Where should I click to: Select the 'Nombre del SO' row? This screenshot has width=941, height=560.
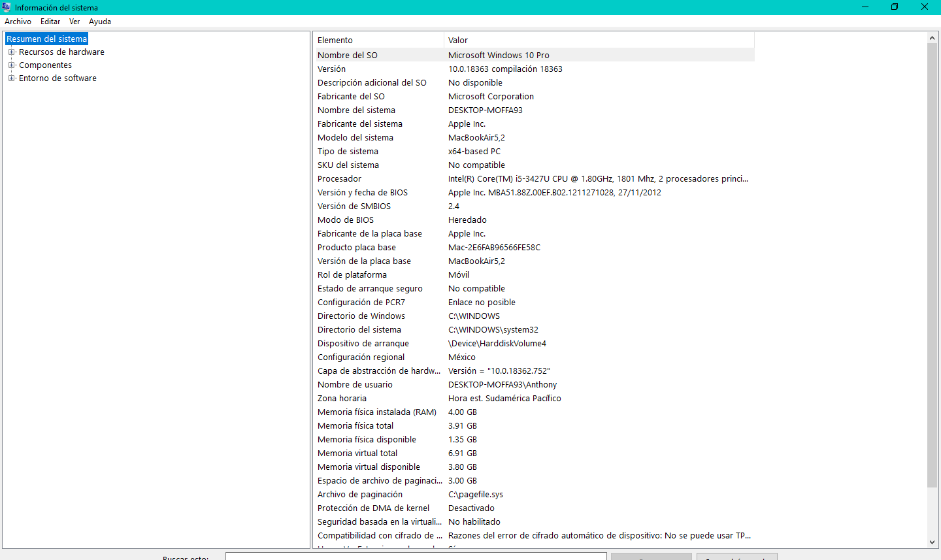coord(534,56)
